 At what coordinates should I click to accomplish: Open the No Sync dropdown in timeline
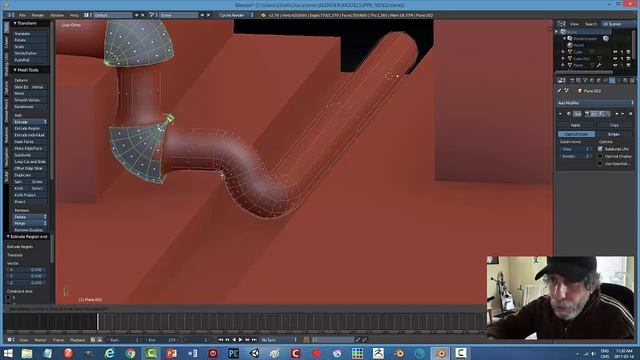coord(279,340)
